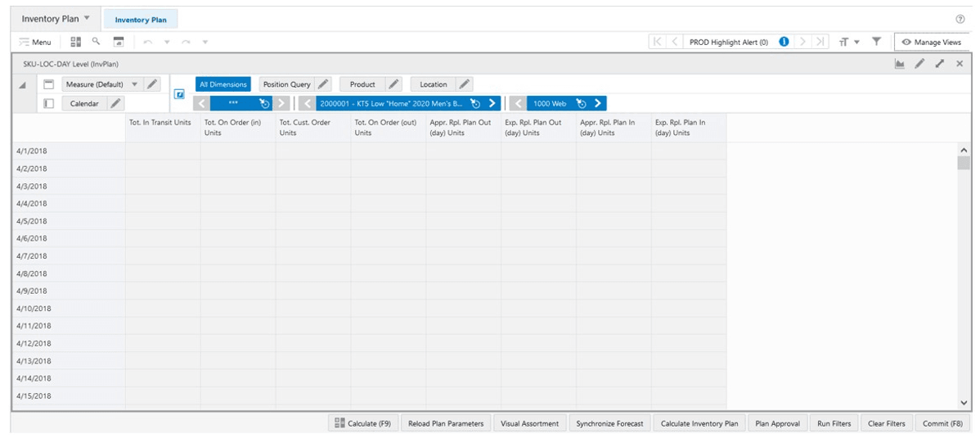
Task: Open the Measure (Default) dropdown arrow
Action: [134, 84]
